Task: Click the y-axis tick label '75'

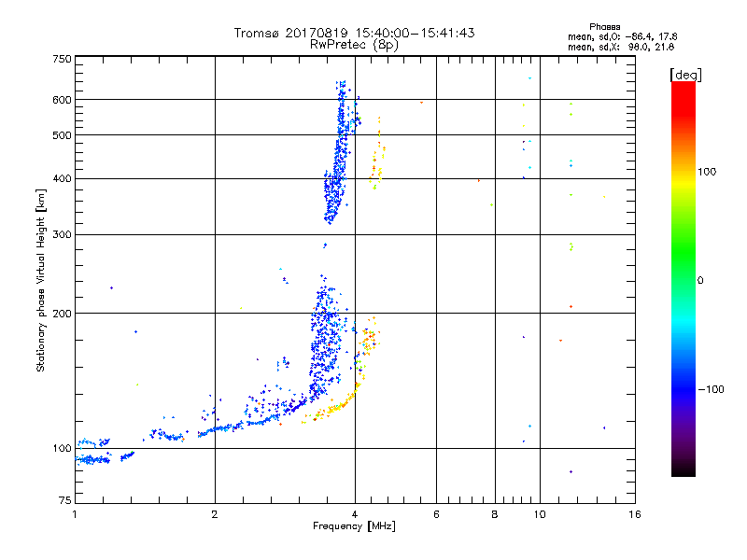Action: point(65,500)
